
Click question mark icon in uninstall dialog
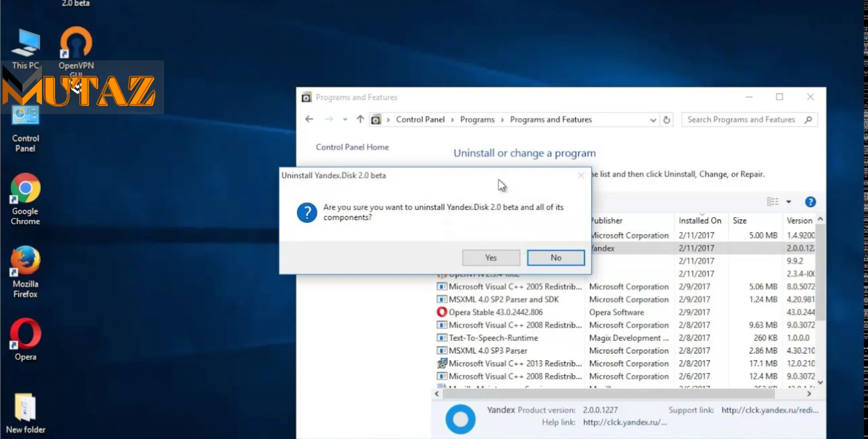click(x=307, y=213)
